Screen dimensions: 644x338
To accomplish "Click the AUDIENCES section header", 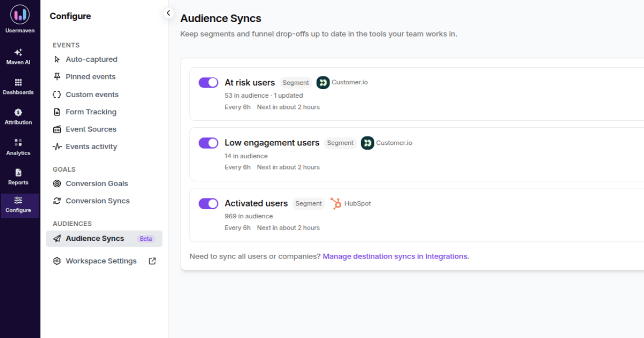I will [72, 224].
